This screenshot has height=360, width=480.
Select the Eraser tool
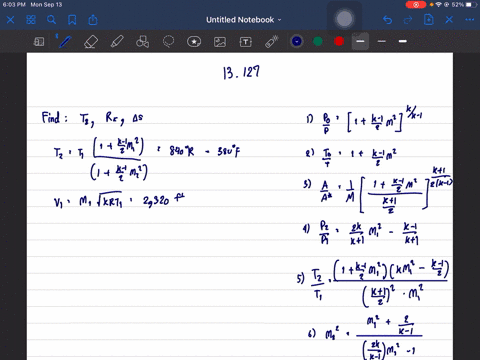[91, 42]
